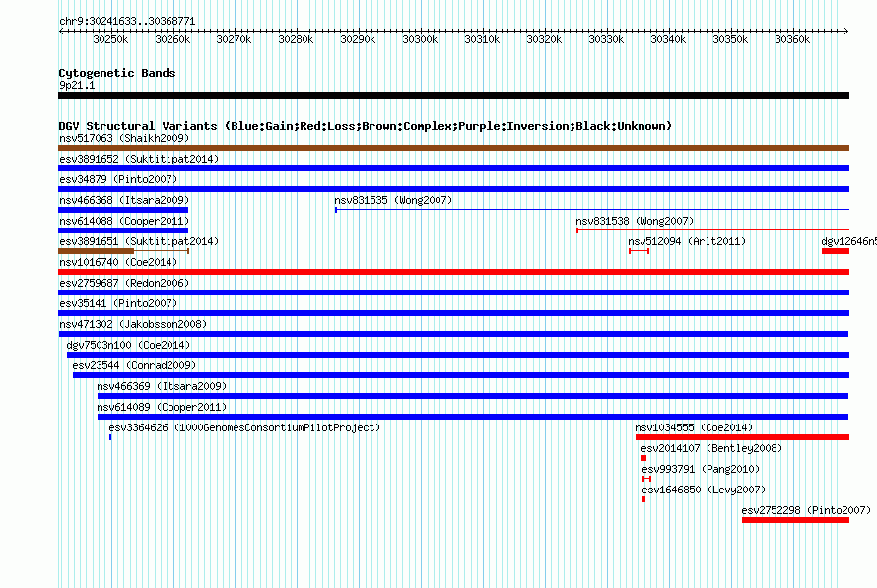
Task: Click the small red esv2014107 marker
Action: click(643, 458)
